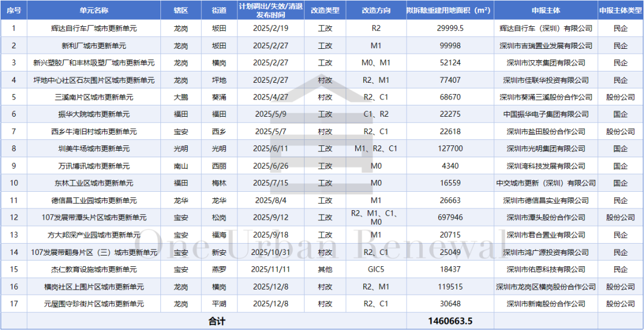Click cell 振华大院城市更新单元

point(94,114)
